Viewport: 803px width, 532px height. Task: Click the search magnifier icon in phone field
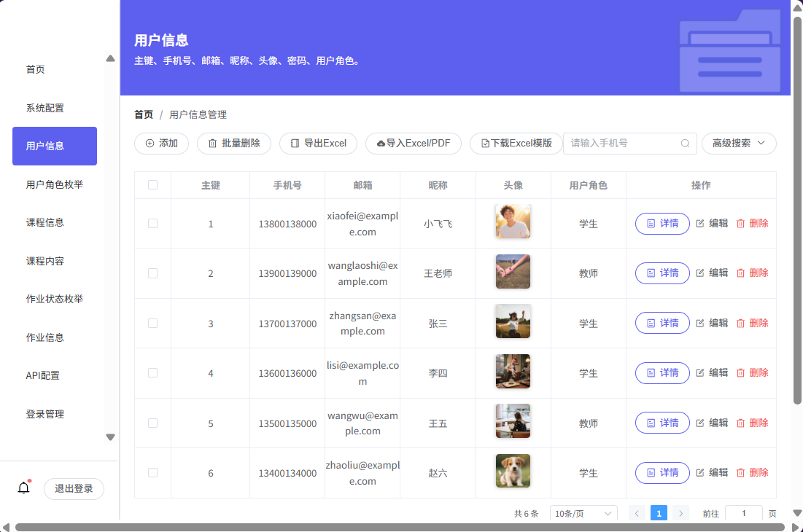685,144
